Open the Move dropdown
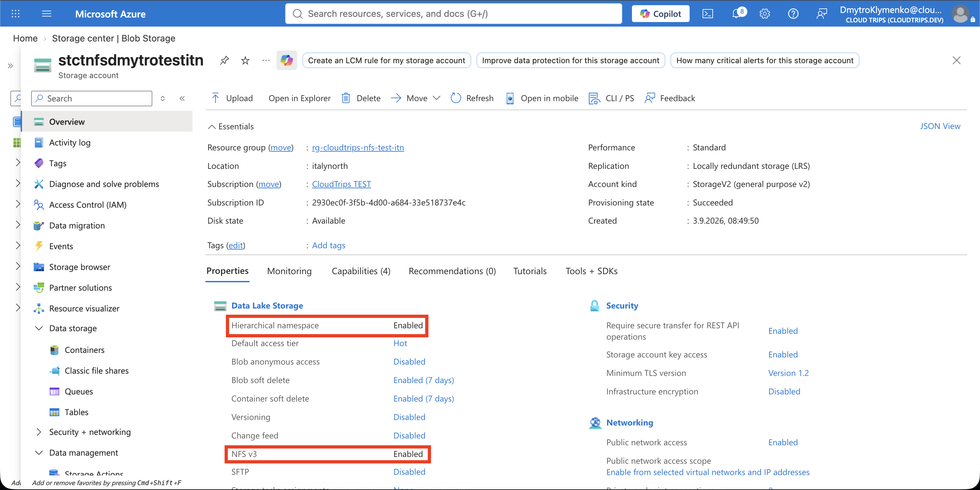Viewport: 980px width, 490px height. 416,98
